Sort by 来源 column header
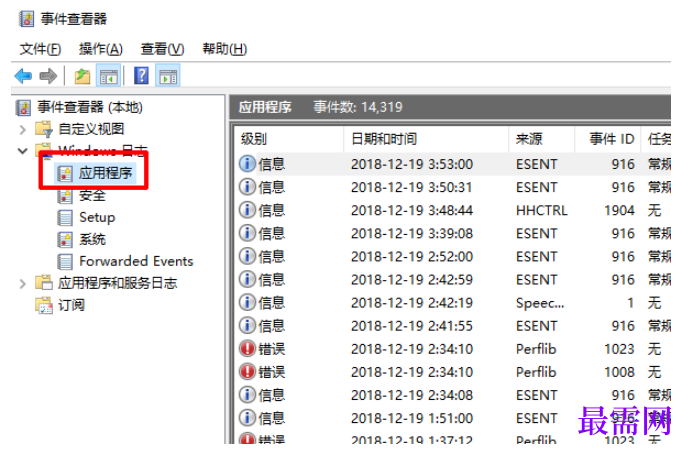The image size is (690, 452). click(542, 139)
